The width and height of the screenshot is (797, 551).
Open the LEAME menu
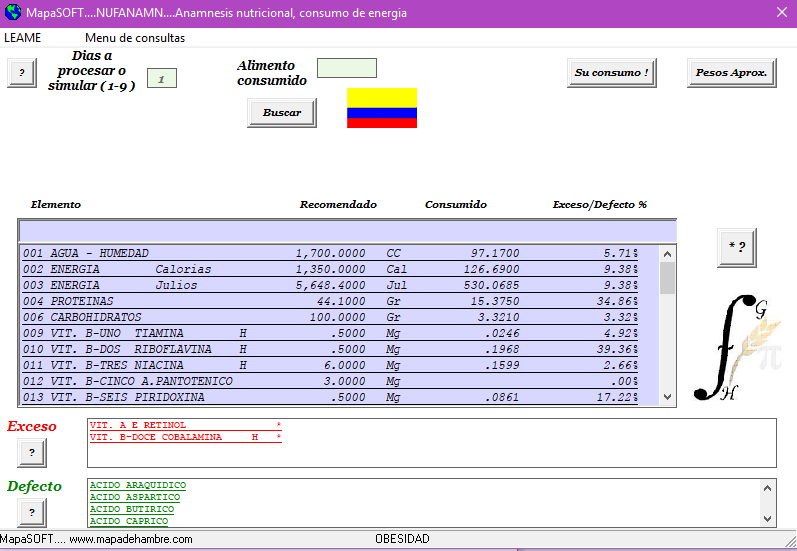pos(23,38)
